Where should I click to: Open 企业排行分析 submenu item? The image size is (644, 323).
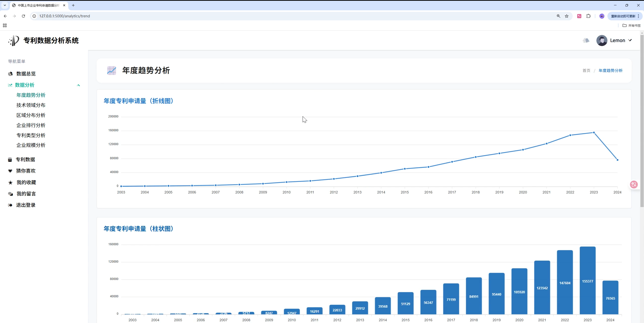(x=31, y=125)
